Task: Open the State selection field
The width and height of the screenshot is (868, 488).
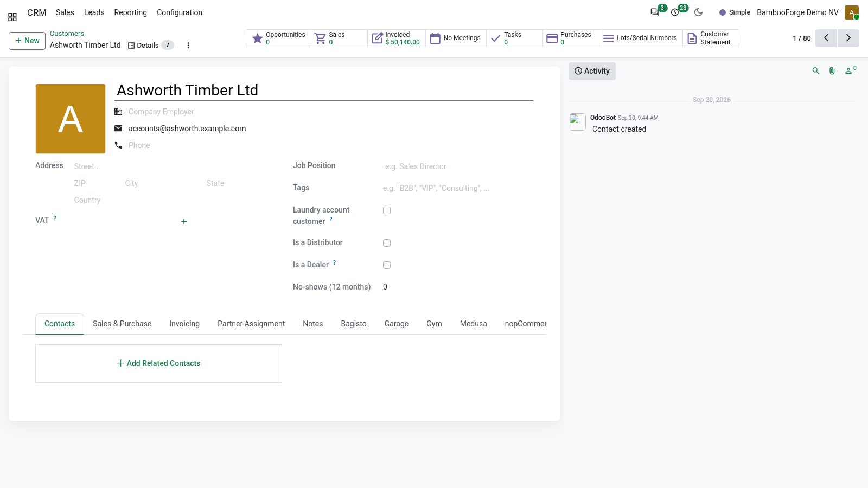Action: [240, 183]
